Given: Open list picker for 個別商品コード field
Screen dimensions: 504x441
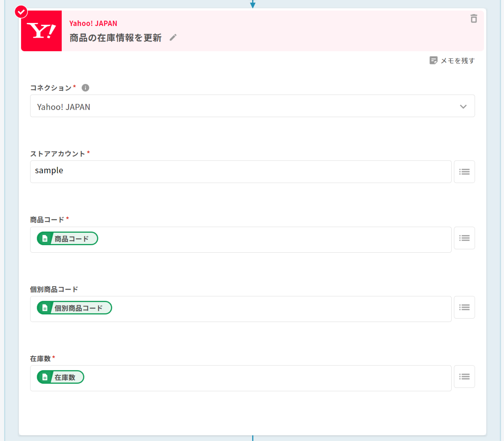Looking at the screenshot, I should (464, 307).
